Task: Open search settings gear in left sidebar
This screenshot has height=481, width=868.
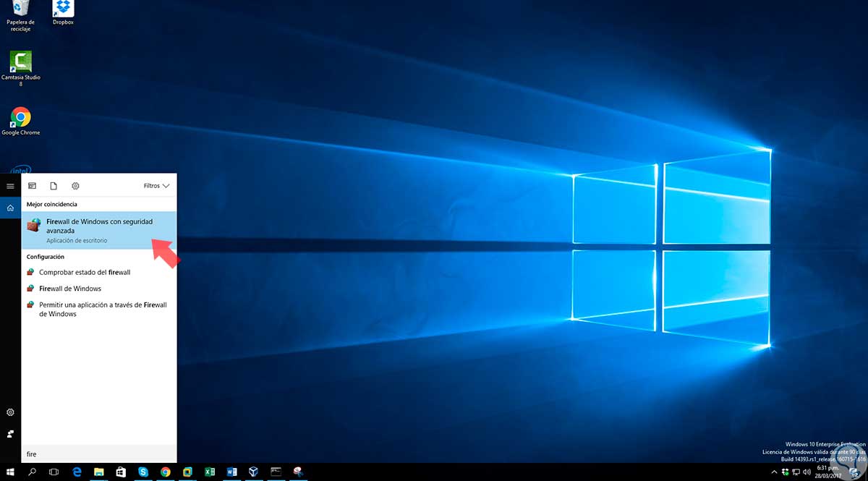Action: (x=10, y=412)
